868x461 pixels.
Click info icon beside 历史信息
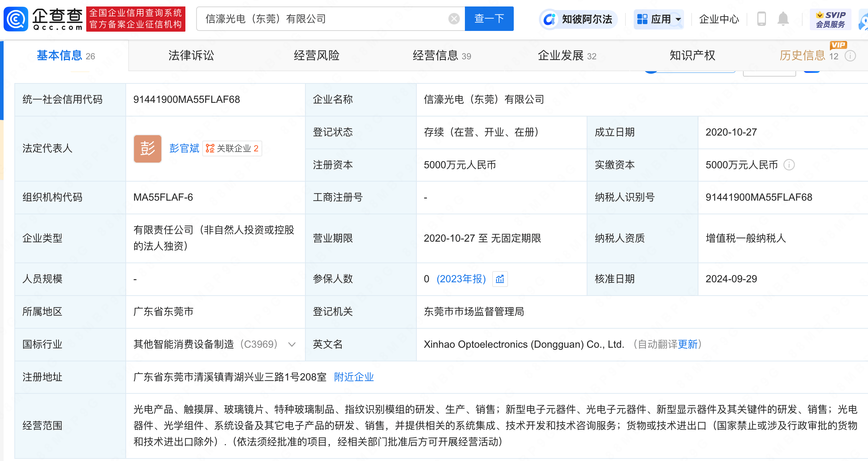pyautogui.click(x=850, y=56)
